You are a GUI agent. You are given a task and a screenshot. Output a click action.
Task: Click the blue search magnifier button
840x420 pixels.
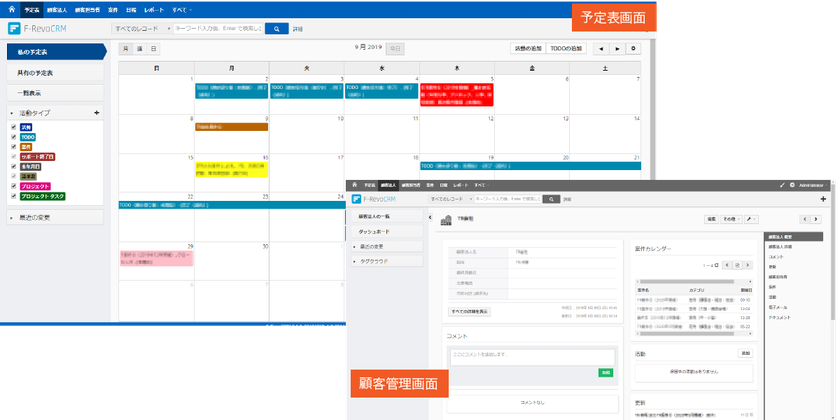[x=276, y=29]
